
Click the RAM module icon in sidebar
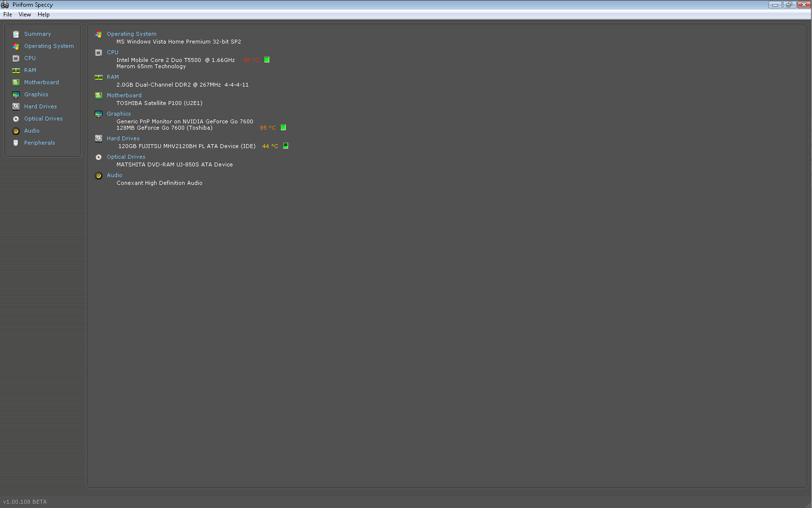(x=16, y=70)
